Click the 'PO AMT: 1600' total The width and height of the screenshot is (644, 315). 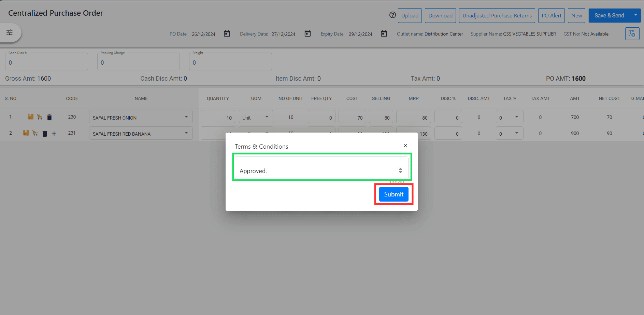(566, 79)
